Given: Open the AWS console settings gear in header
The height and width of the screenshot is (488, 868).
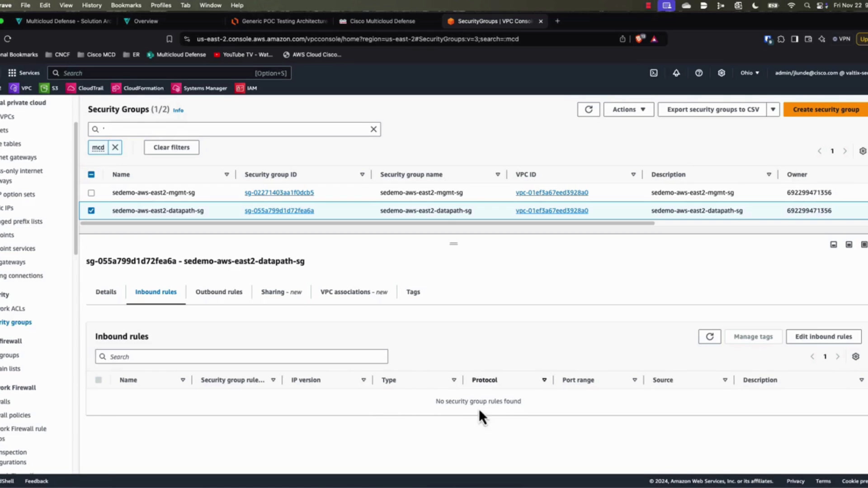Looking at the screenshot, I should 722,73.
